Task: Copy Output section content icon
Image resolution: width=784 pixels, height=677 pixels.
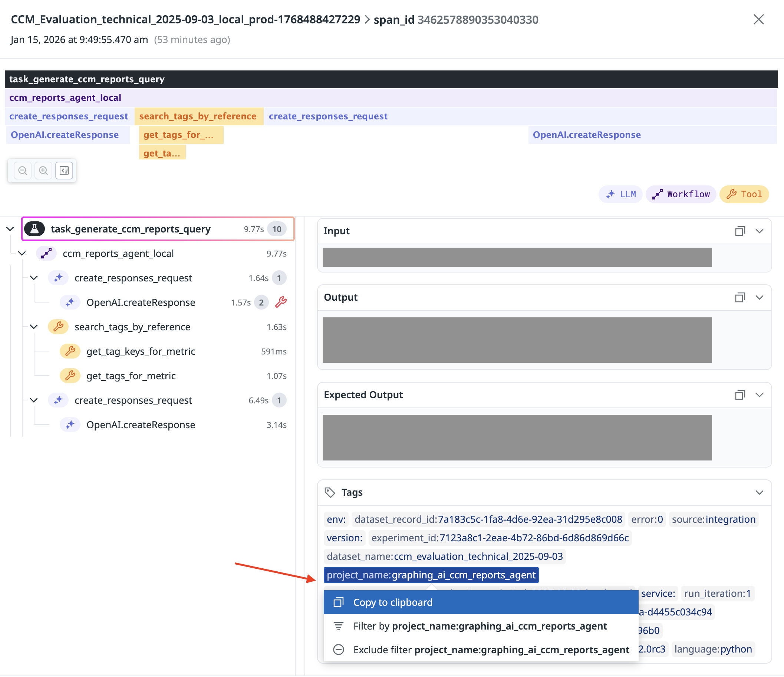Action: coord(740,298)
